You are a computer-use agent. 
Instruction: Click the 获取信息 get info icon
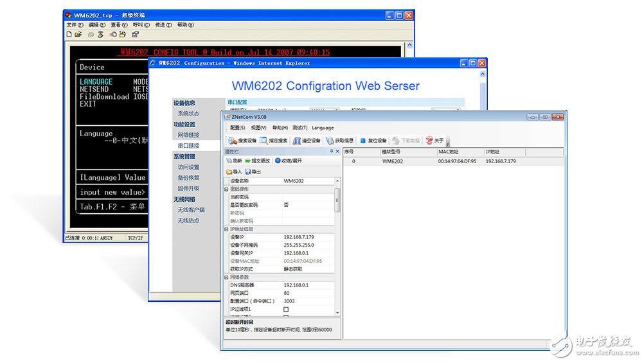click(x=330, y=141)
